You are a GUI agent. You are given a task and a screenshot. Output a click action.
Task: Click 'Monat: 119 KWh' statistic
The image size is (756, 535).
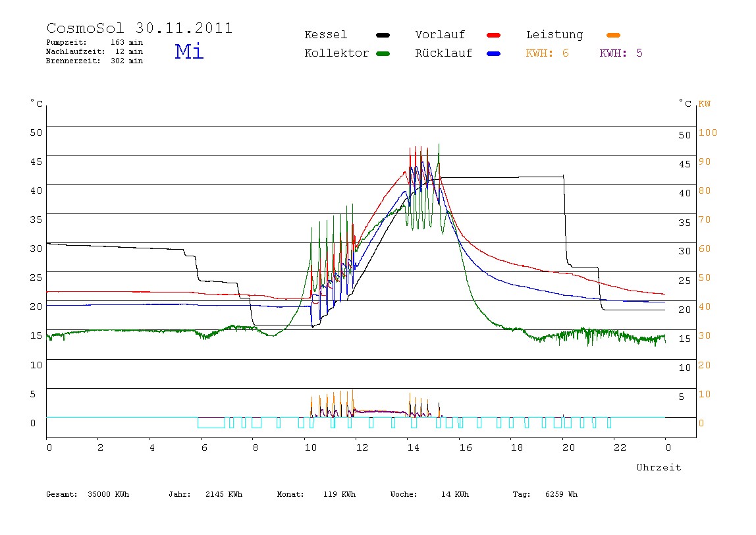tap(316, 494)
